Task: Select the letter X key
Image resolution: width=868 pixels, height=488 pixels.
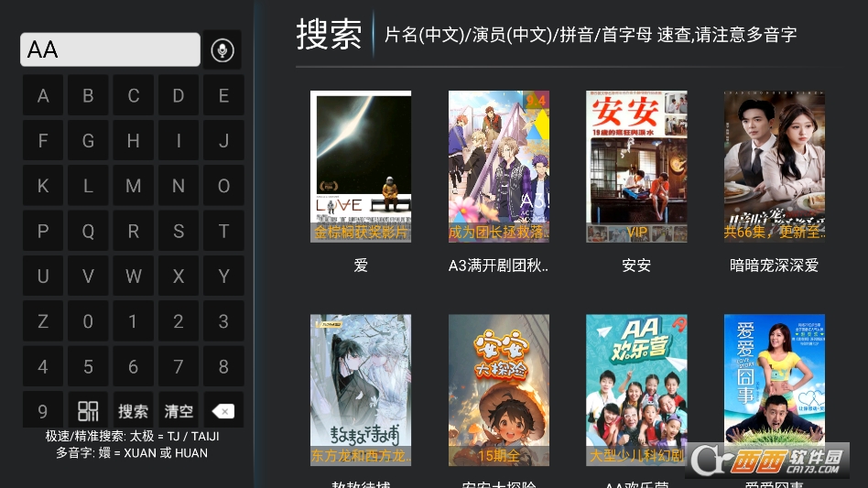Action: point(179,277)
